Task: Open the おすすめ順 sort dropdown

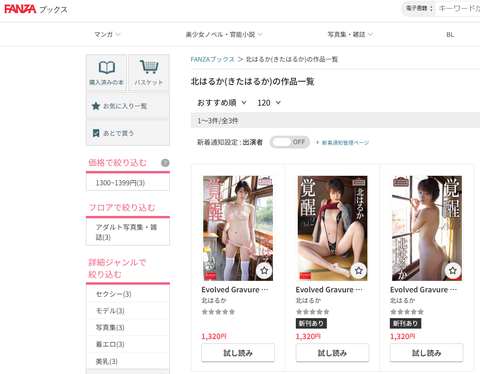Action: tap(222, 103)
